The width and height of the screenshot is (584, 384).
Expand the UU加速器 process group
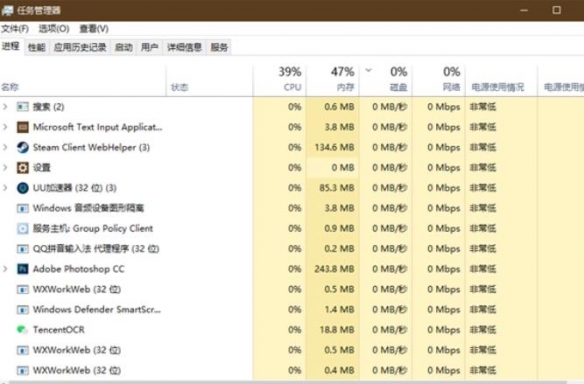coord(5,188)
